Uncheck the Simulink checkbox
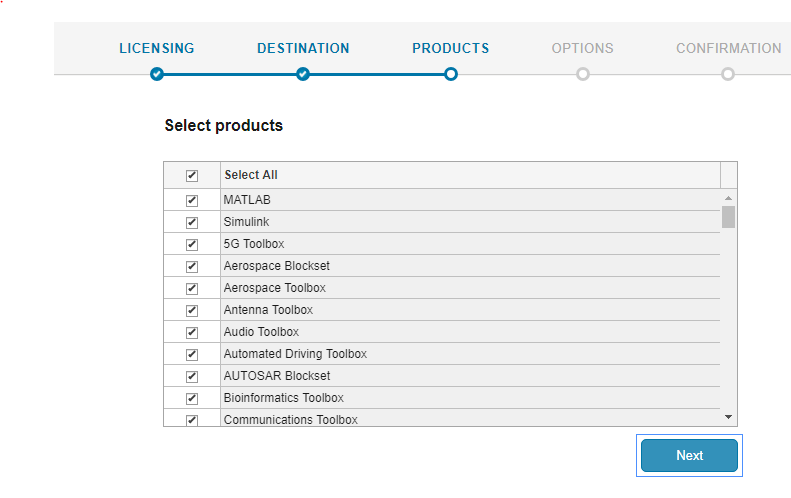The height and width of the screenshot is (498, 791). tap(192, 222)
